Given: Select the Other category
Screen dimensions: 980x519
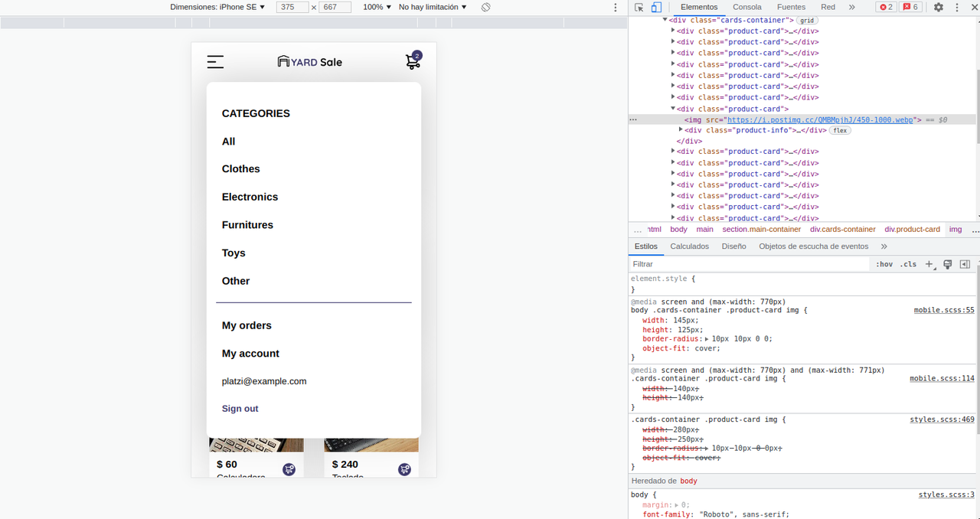Looking at the screenshot, I should 236,281.
